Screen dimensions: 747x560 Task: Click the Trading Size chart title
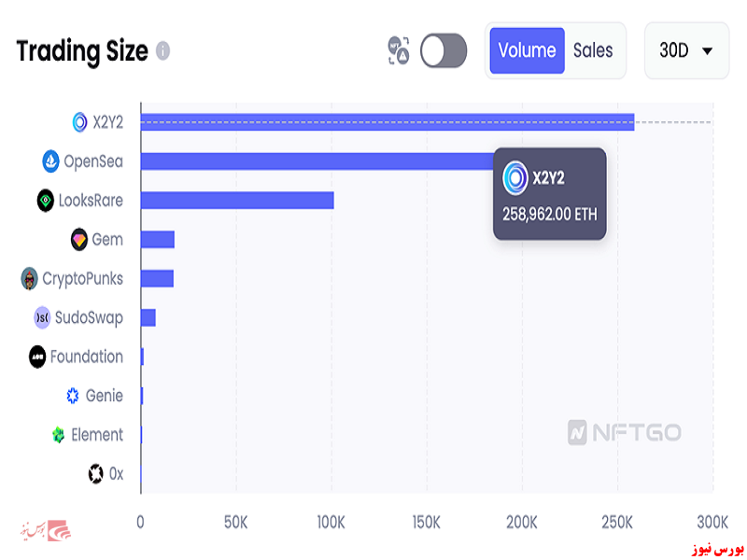coord(82,51)
